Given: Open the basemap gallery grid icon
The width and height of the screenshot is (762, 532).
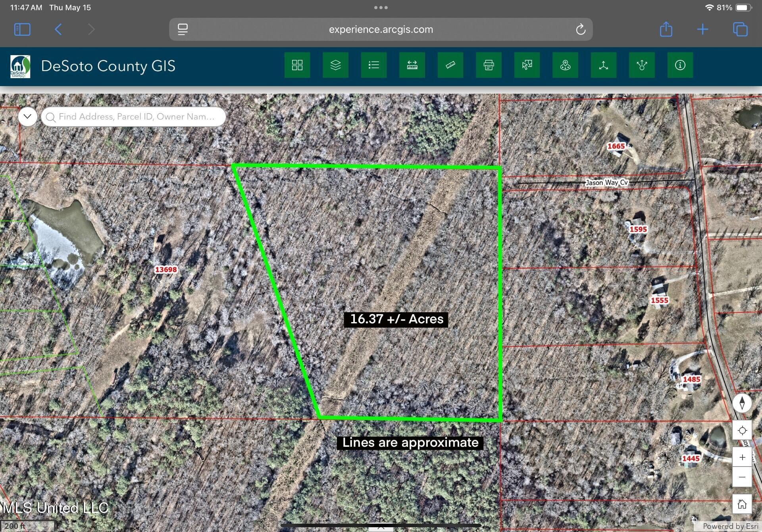Looking at the screenshot, I should coord(297,65).
